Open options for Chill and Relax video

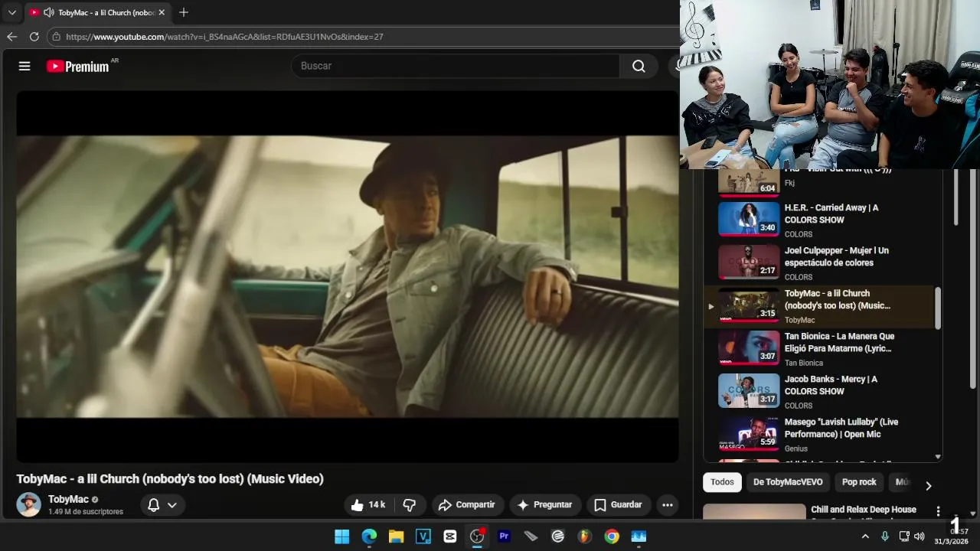[x=938, y=510]
